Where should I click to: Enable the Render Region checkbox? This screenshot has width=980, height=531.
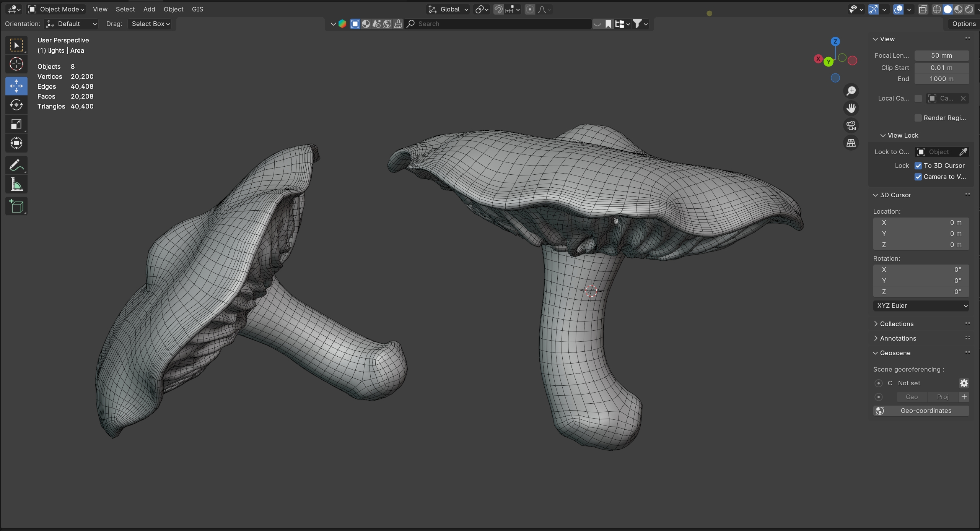pyautogui.click(x=918, y=118)
